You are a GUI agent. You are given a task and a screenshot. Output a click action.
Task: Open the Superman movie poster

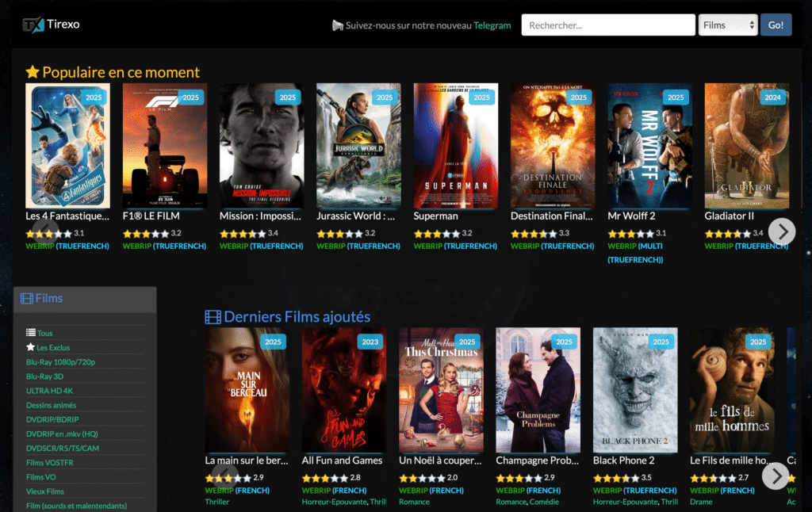click(x=456, y=146)
